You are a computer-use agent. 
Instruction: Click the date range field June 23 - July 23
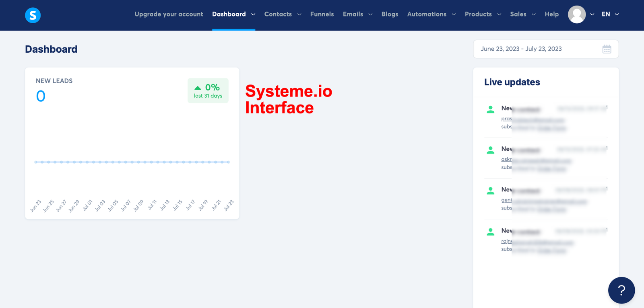[x=546, y=49]
